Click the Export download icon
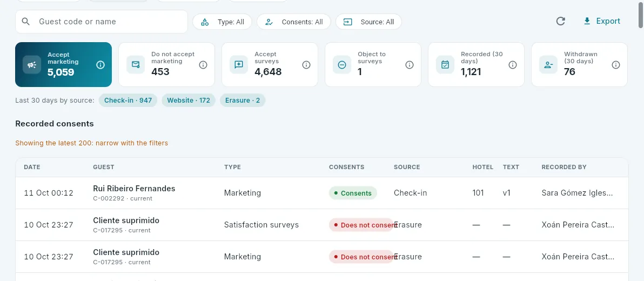 pos(587,22)
